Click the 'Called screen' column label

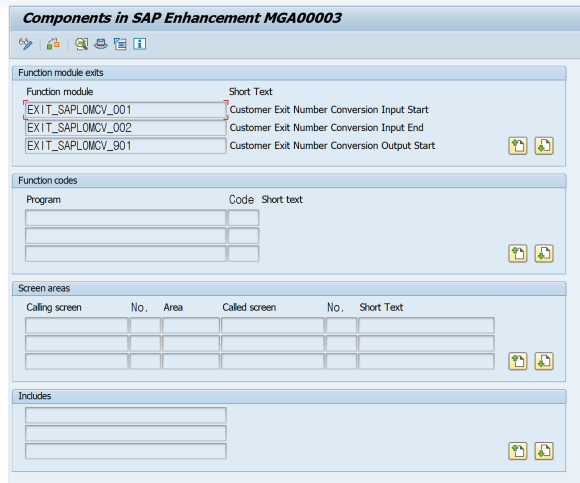coord(249,307)
